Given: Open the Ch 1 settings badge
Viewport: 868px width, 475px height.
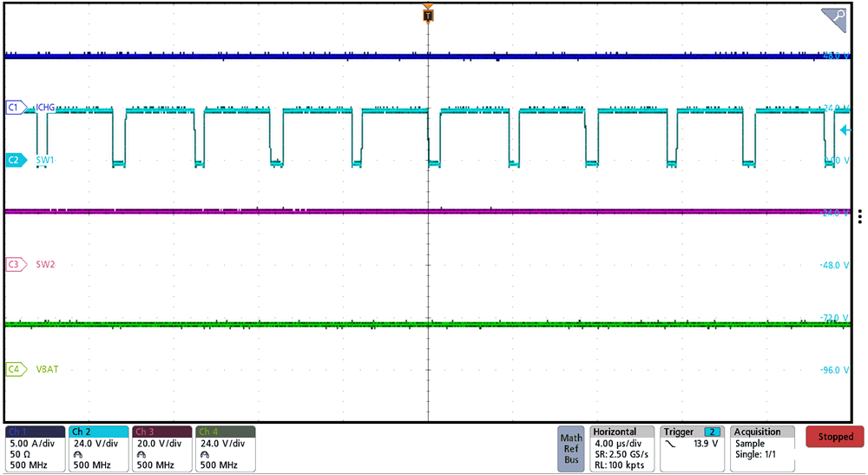Looking at the screenshot, I should pyautogui.click(x=35, y=448).
